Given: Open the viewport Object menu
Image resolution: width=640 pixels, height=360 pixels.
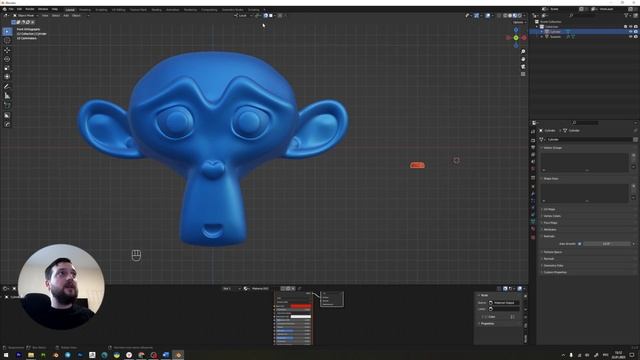Looking at the screenshot, I should (x=76, y=16).
